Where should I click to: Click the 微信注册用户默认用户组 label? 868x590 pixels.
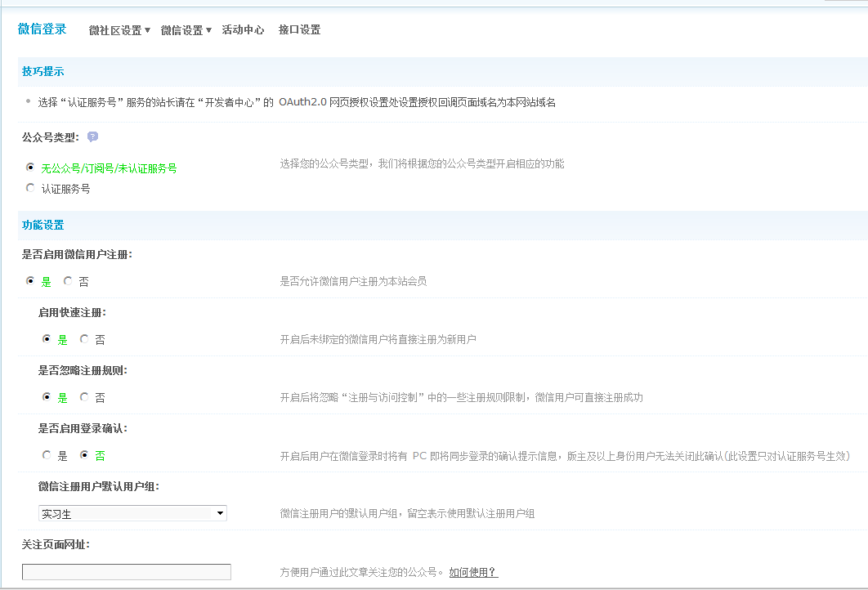pos(99,487)
